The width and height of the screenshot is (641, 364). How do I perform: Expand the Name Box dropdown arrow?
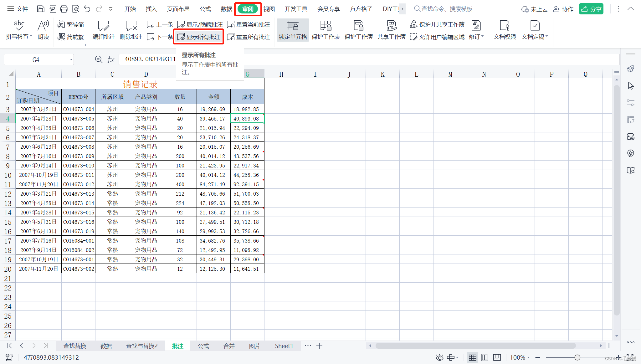tap(71, 59)
